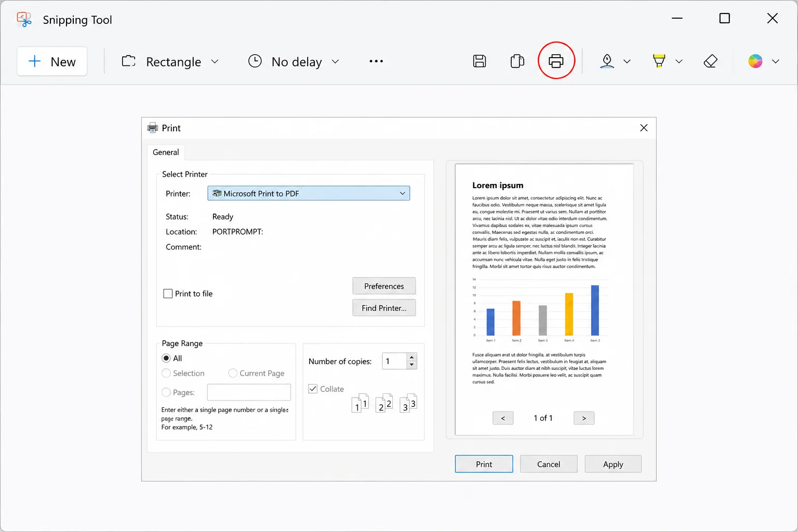Open the highlighter options chevron
798x532 pixels.
679,61
